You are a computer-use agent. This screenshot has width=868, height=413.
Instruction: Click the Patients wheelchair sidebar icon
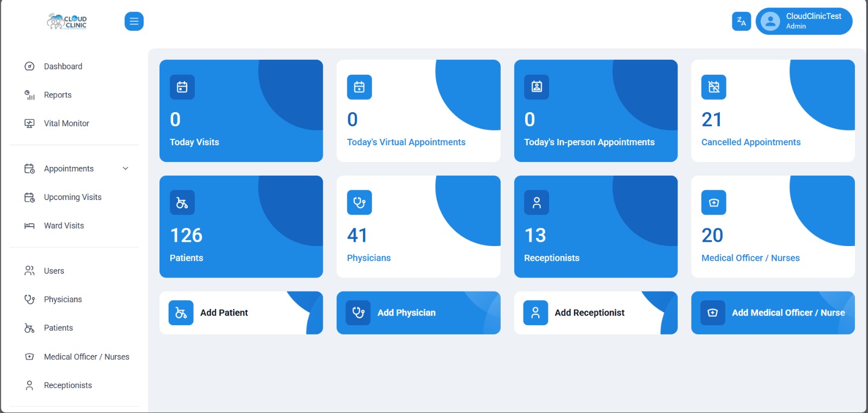[30, 328]
